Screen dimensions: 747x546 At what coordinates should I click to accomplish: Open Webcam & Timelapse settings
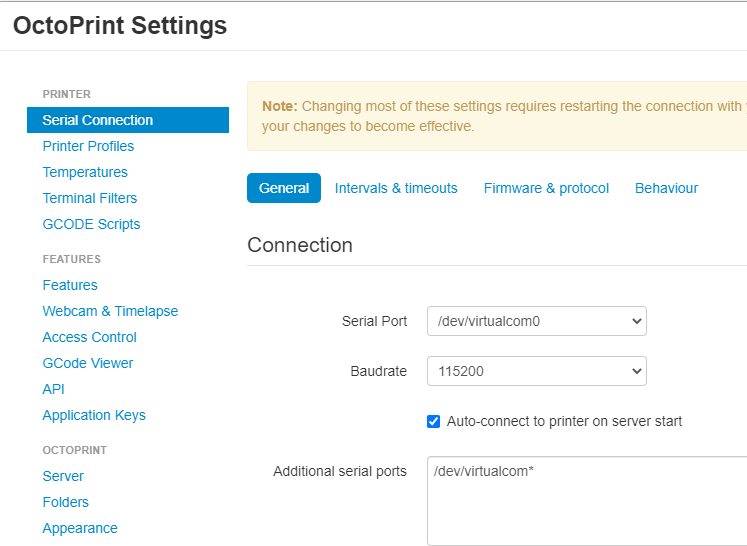(x=110, y=311)
